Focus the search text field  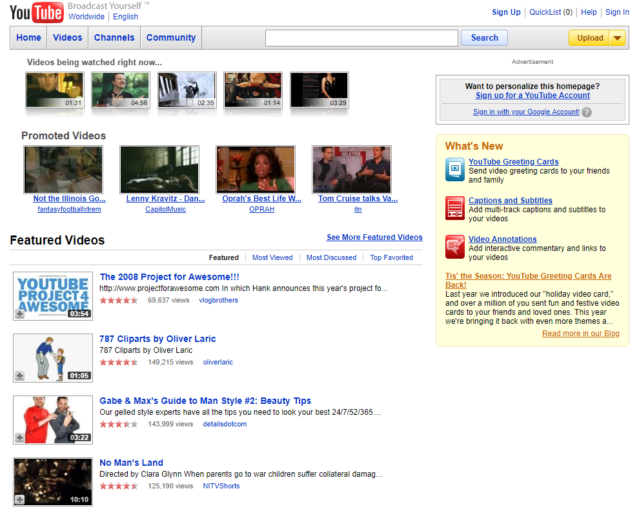click(x=361, y=38)
